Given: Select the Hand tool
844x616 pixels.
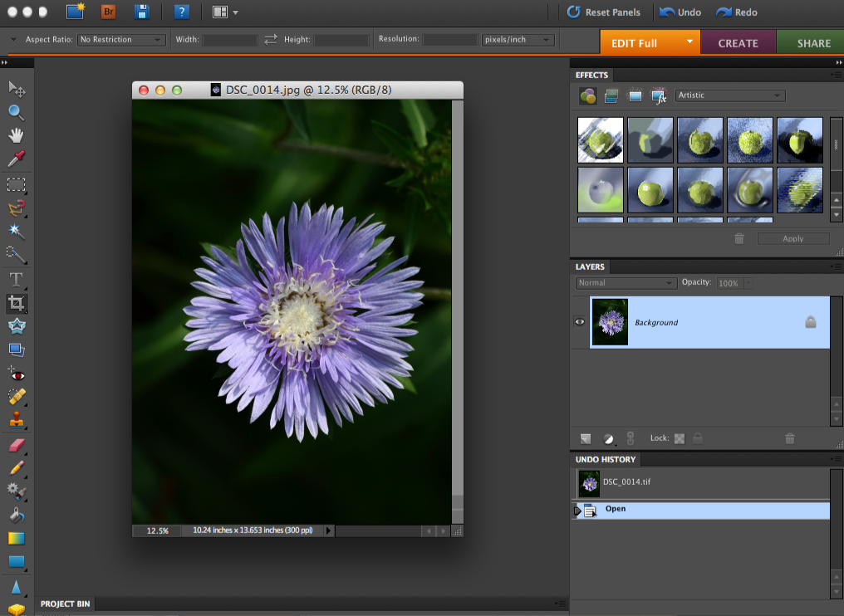Looking at the screenshot, I should [17, 136].
